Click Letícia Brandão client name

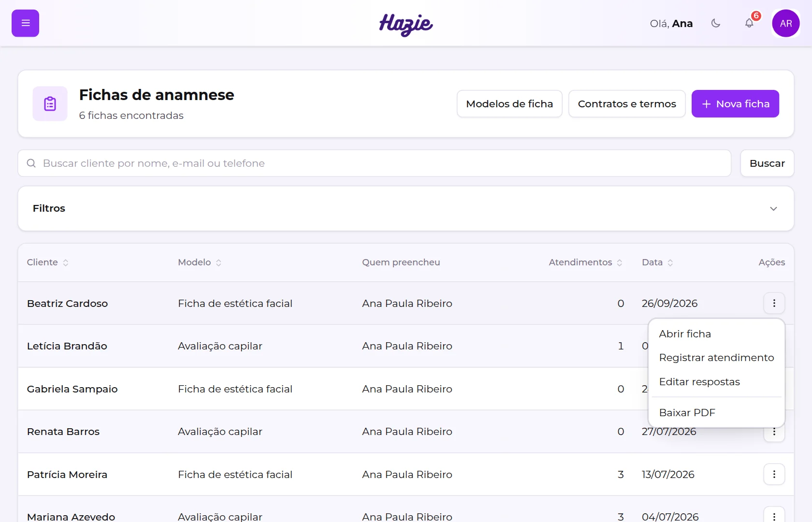67,346
